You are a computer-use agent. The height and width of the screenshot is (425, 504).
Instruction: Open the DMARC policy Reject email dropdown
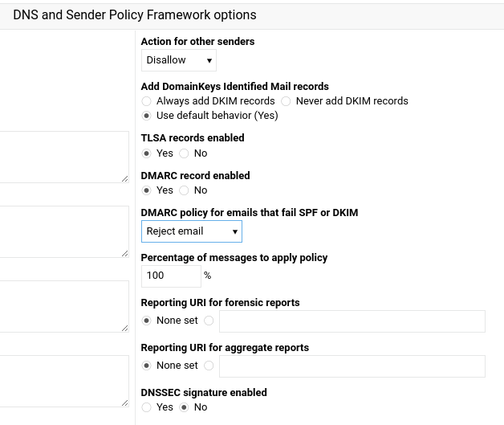pyautogui.click(x=192, y=231)
